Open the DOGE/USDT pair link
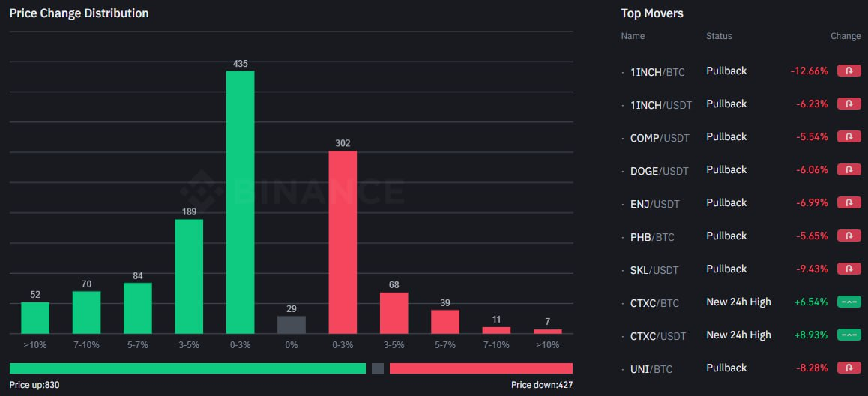This screenshot has width=868, height=396. [x=660, y=171]
